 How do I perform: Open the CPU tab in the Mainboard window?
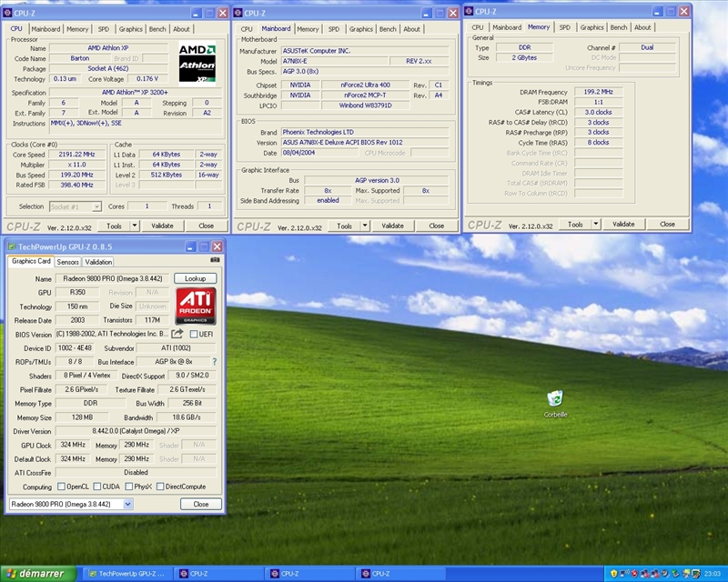click(x=247, y=29)
